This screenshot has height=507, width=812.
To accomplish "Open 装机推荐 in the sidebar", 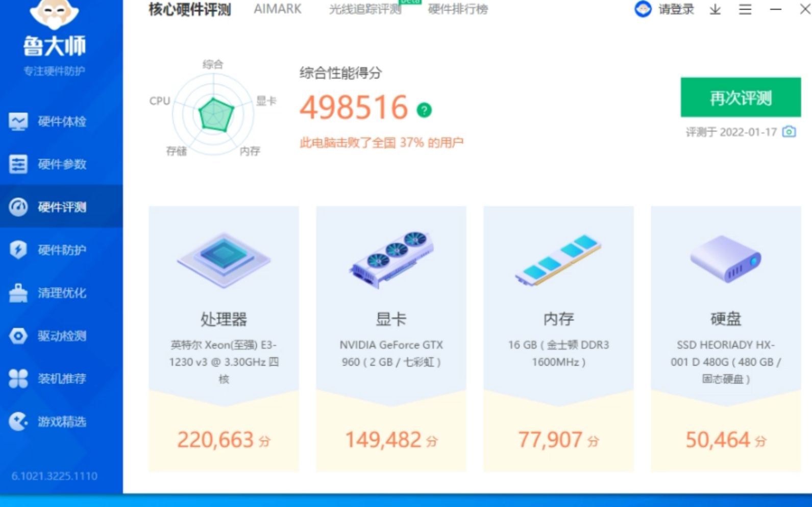I will (61, 378).
